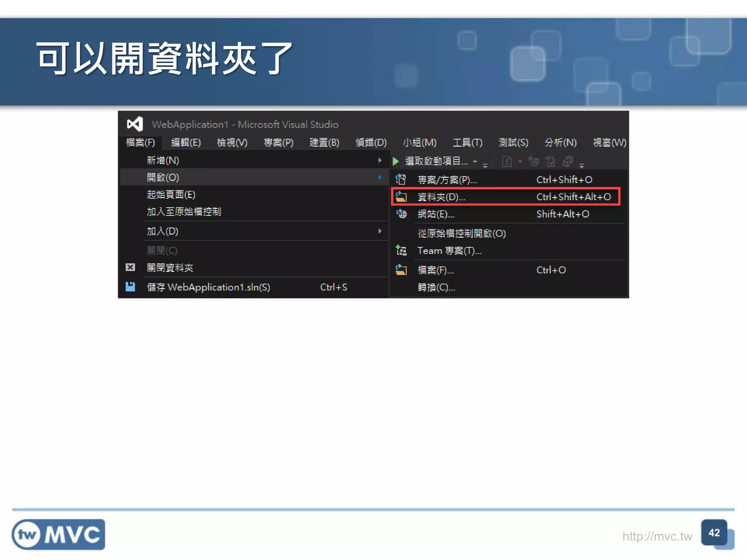Click the Team 專案 tree icon
747x560 pixels.
(x=401, y=250)
